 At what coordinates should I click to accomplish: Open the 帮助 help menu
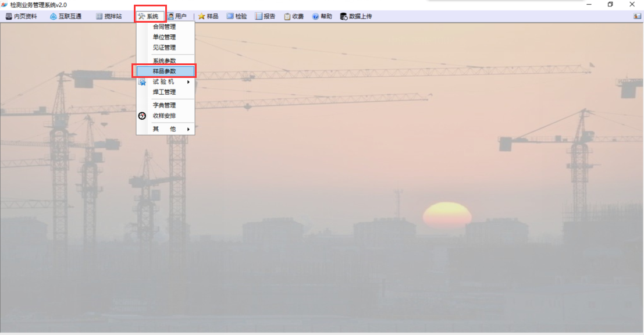pyautogui.click(x=322, y=16)
